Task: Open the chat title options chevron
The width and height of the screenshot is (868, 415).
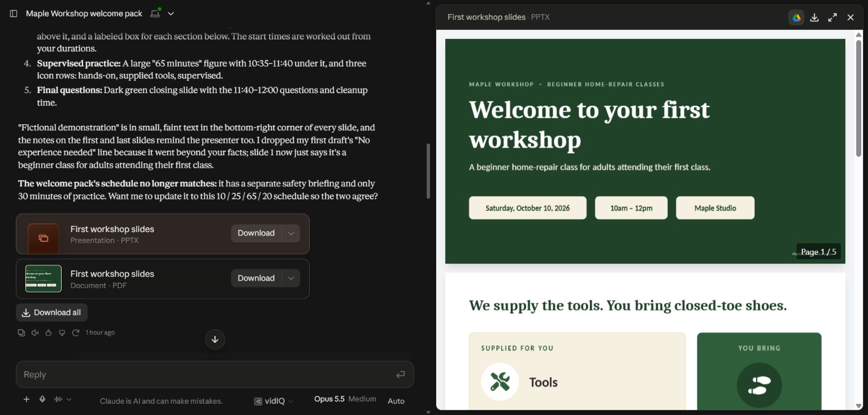Action: point(171,14)
